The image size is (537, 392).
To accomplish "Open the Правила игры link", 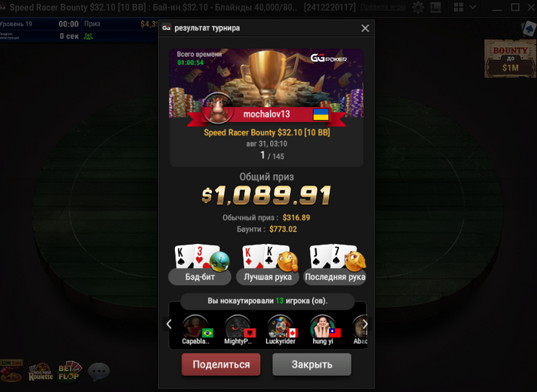I will tap(383, 7).
